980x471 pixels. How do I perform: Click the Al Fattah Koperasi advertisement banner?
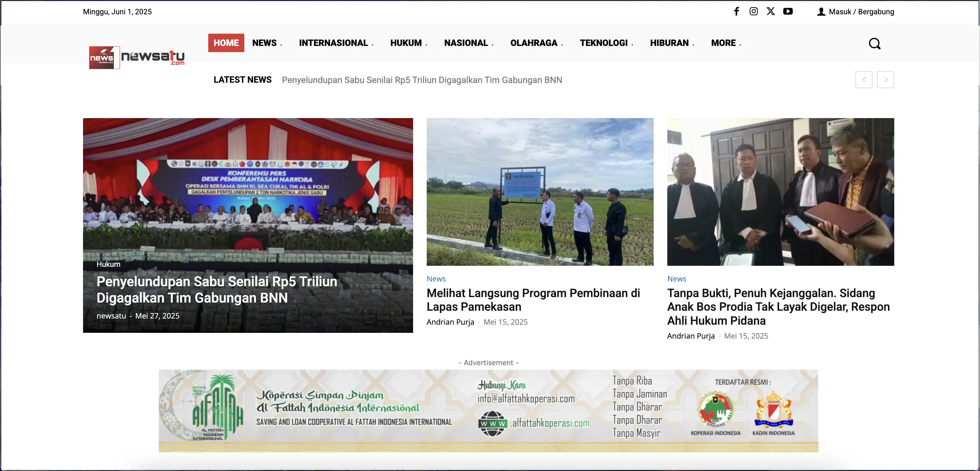tap(488, 410)
